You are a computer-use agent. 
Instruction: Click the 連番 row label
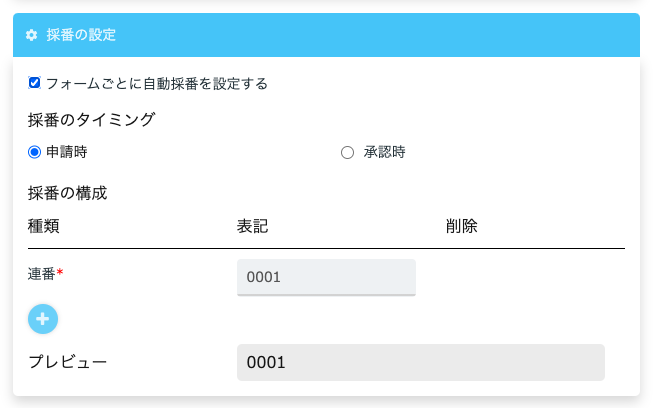tap(41, 273)
